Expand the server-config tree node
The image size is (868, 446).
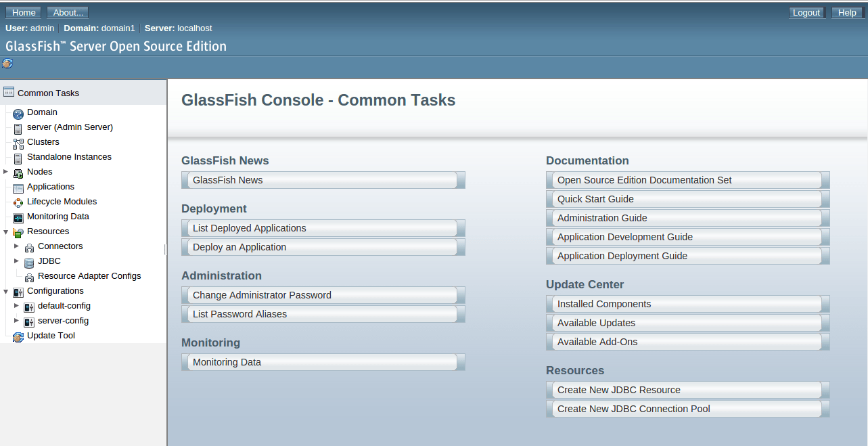click(x=16, y=321)
